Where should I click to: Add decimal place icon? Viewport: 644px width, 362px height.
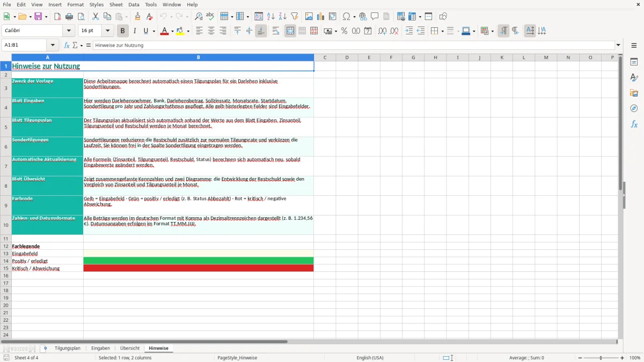pyautogui.click(x=382, y=31)
